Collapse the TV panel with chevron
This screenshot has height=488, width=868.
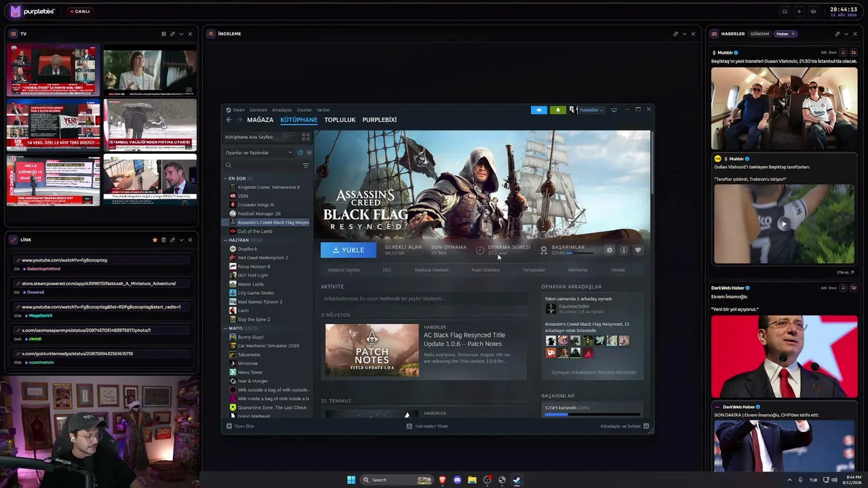pos(181,34)
